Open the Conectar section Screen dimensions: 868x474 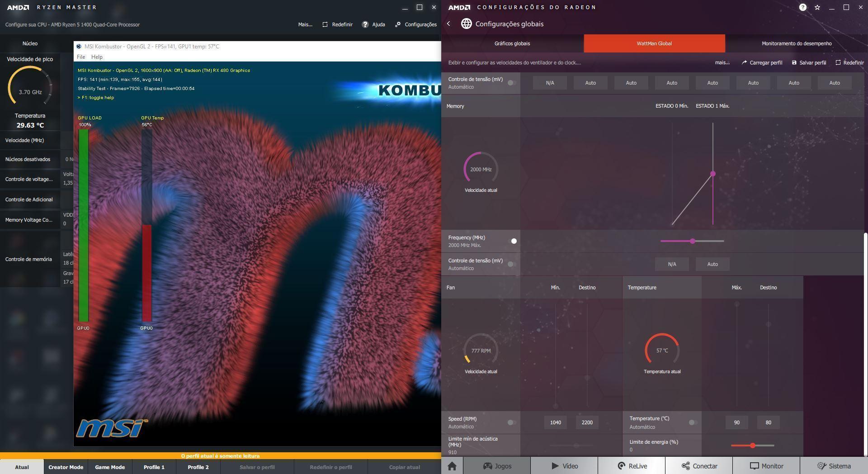coord(699,466)
